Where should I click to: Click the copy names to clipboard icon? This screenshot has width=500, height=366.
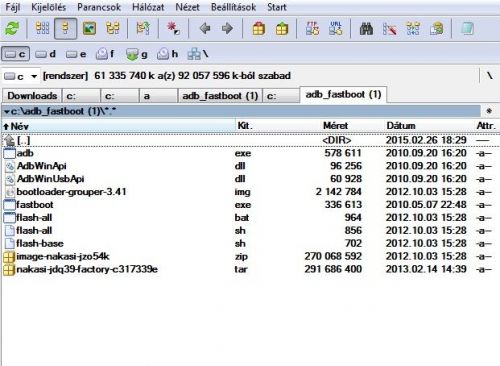pyautogui.click(x=437, y=29)
